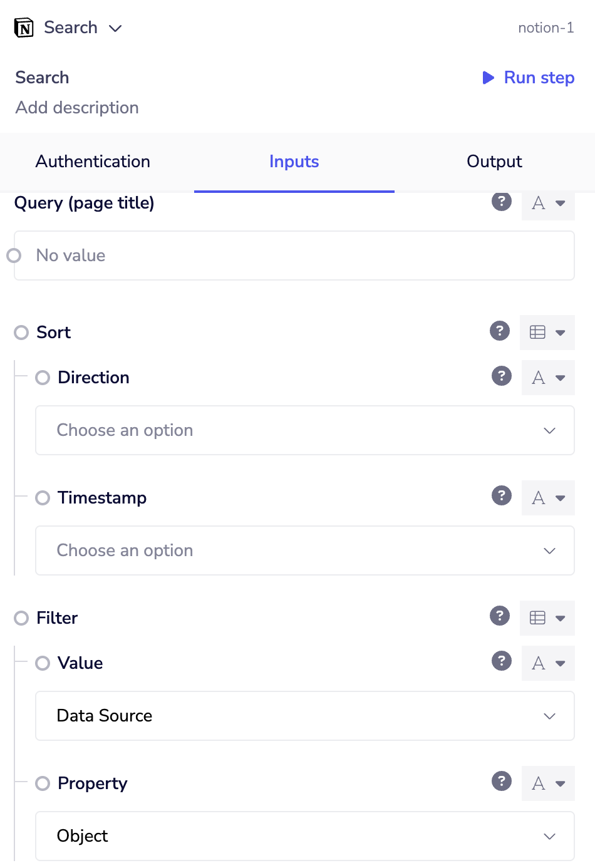Click the help icon next to Filter
Screen dimensions: 595x868
tap(499, 616)
